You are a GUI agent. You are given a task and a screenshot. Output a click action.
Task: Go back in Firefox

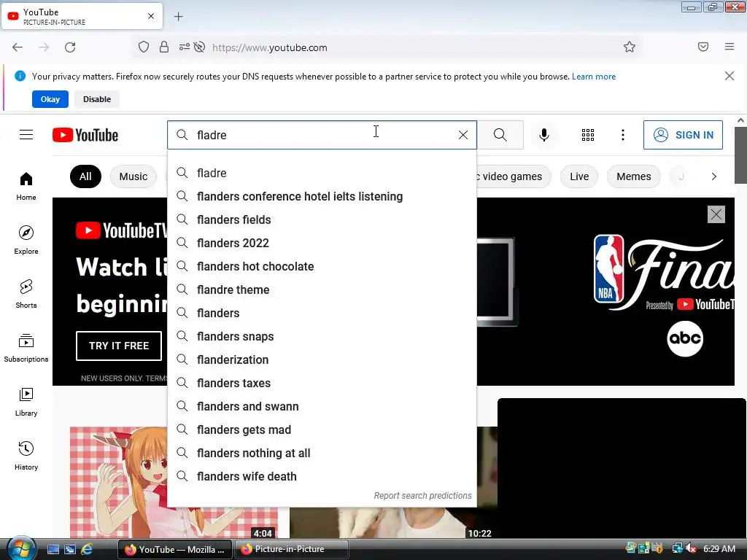pos(18,47)
